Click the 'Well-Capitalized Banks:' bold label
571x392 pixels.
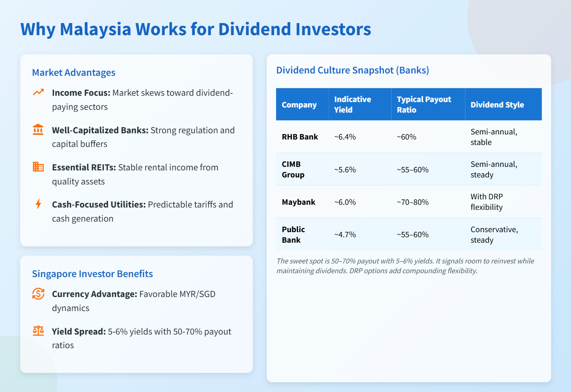100,130
